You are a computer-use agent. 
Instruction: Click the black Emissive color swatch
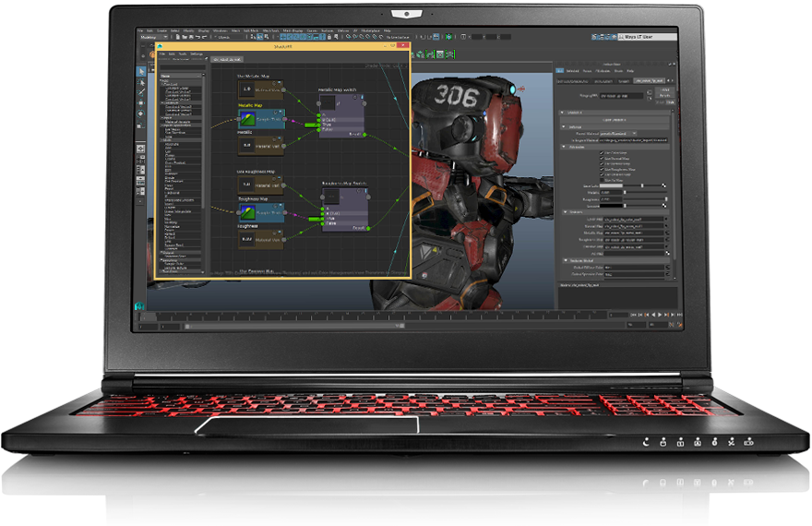[x=611, y=206]
